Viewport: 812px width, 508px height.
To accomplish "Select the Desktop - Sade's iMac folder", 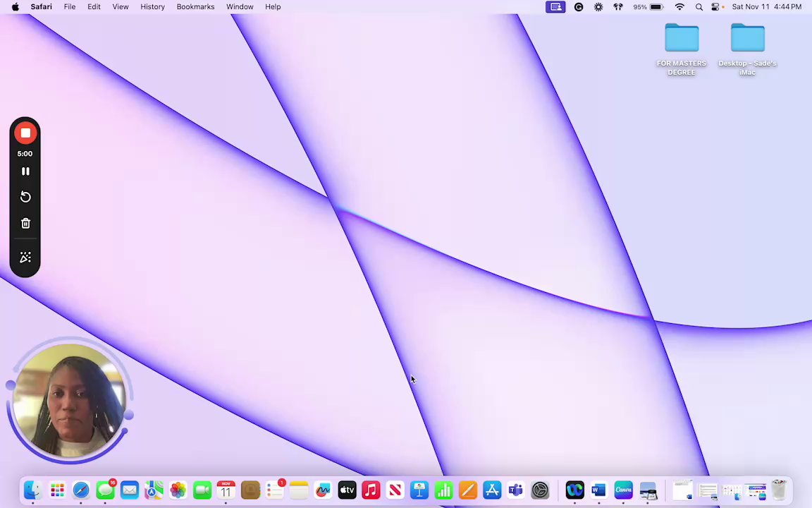I will 747,49.
